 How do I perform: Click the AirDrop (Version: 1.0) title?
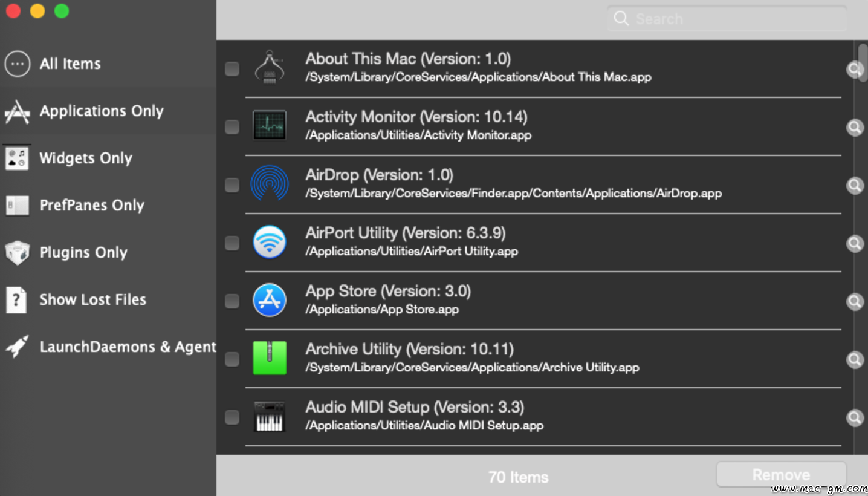coord(379,175)
